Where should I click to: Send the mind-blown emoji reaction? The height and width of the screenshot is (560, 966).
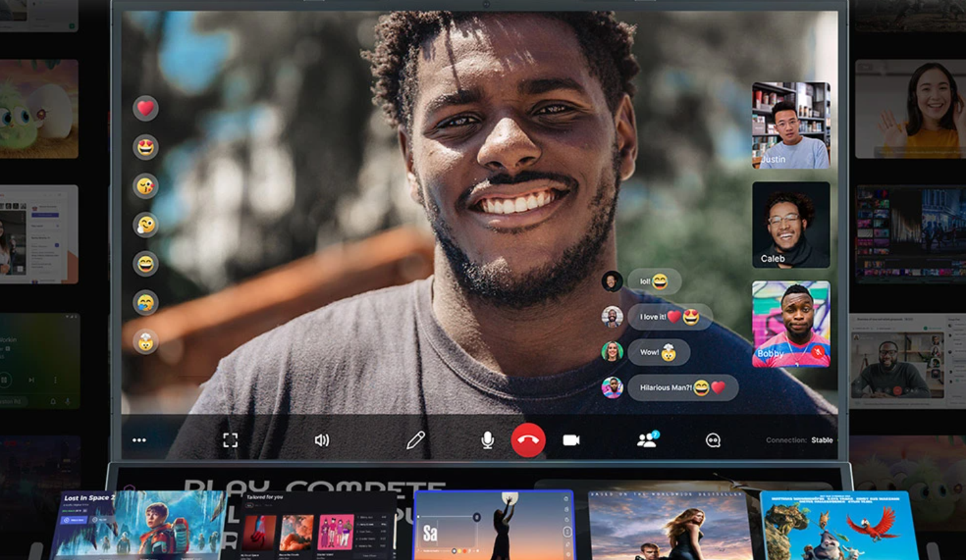point(145,341)
